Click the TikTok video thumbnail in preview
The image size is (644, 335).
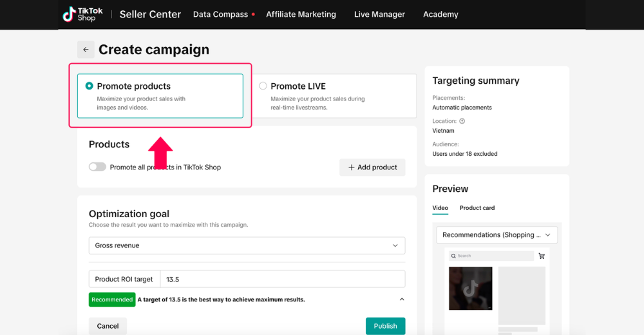(x=470, y=288)
